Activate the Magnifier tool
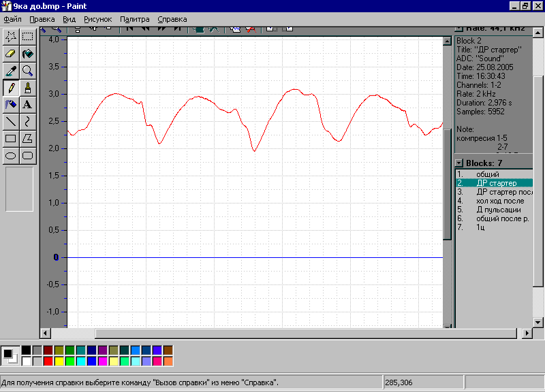 tap(28, 71)
